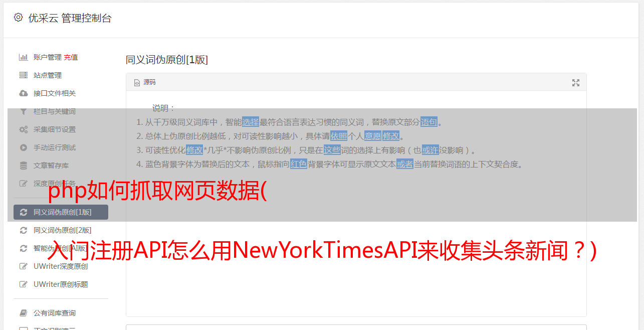644x330 pixels.
Task: Click the 优采云 管理控制台 header title
Action: click(x=70, y=18)
